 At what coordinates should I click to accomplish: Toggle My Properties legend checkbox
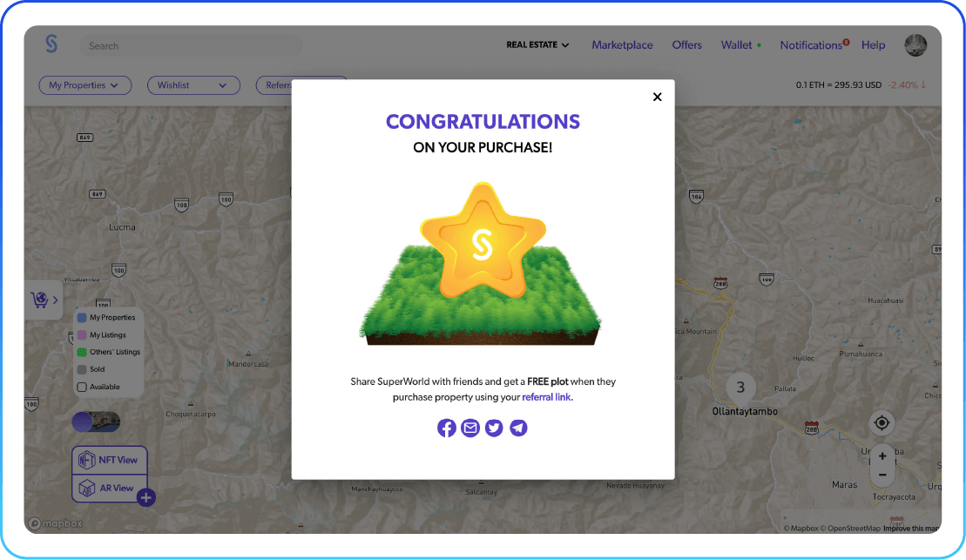pyautogui.click(x=82, y=317)
